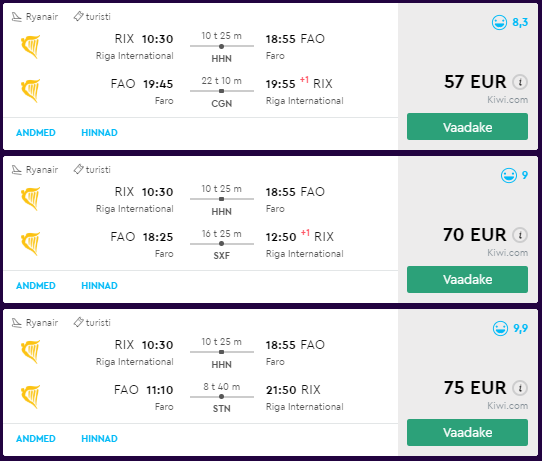542x461 pixels.
Task: Click info icon next to 57 EUR
Action: coord(520,82)
